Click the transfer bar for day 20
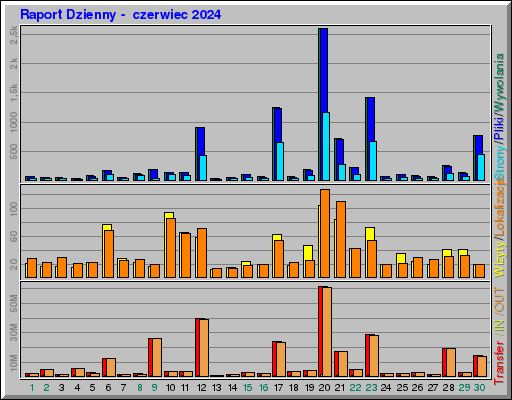This screenshot has height=400, width=512. (x=325, y=332)
